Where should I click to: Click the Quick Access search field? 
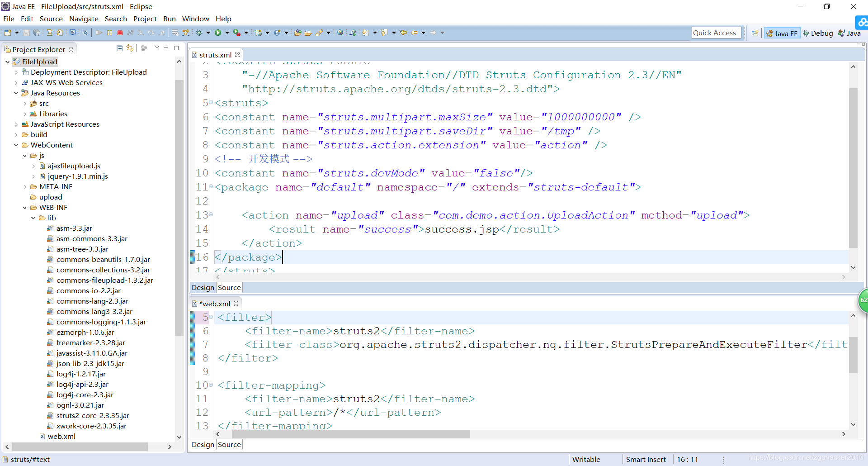[x=716, y=33]
